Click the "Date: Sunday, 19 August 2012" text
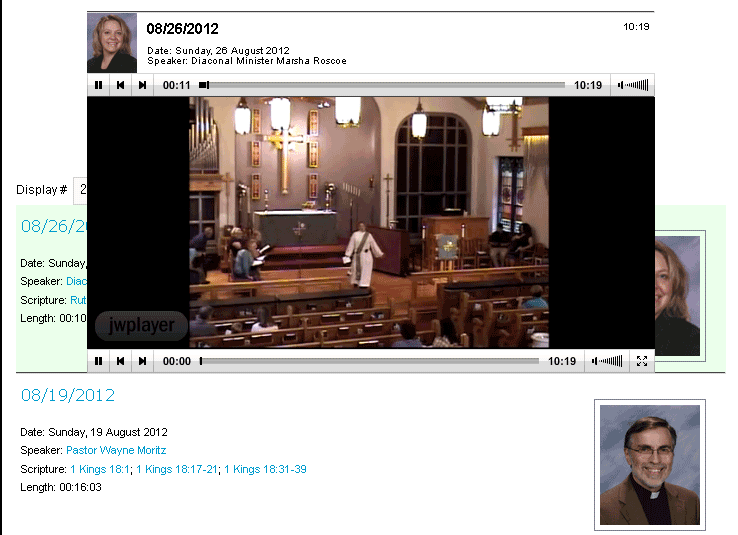738x535 pixels. pyautogui.click(x=94, y=432)
